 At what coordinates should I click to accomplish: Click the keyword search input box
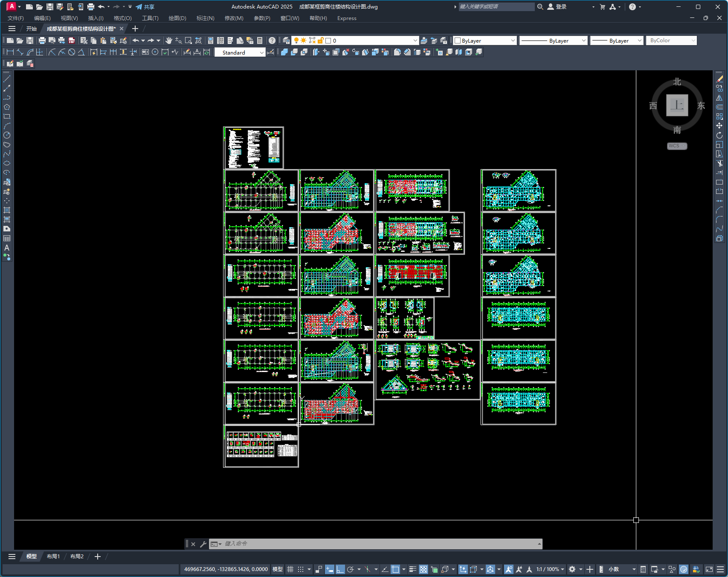pos(496,7)
